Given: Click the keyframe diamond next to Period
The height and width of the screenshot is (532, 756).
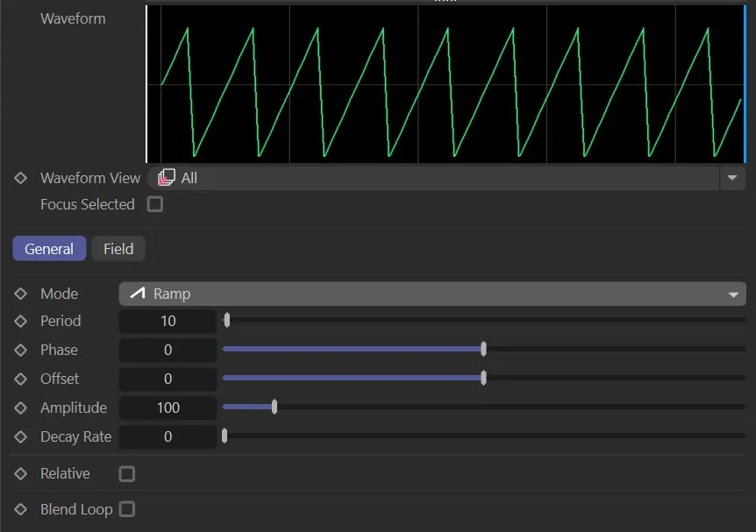Looking at the screenshot, I should [x=20, y=321].
